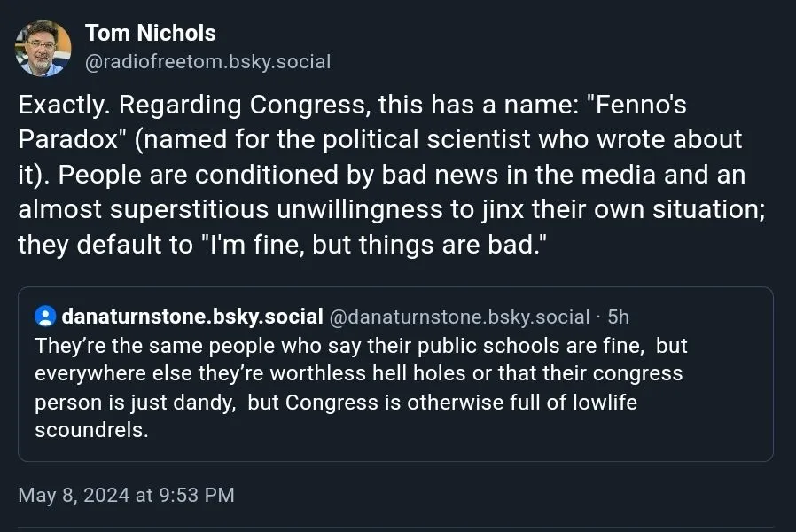Open the Tom Nichols display name link

click(x=150, y=33)
